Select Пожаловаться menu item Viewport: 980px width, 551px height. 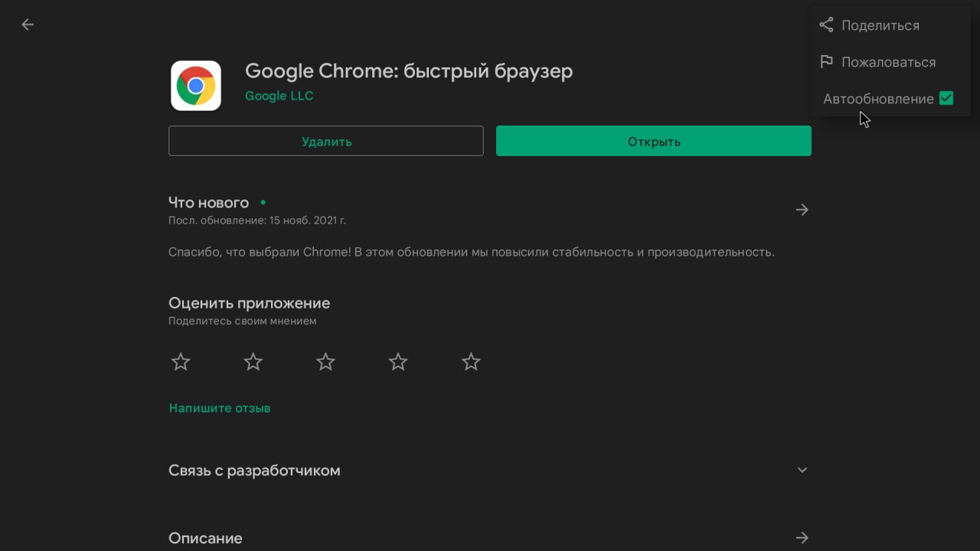point(891,62)
